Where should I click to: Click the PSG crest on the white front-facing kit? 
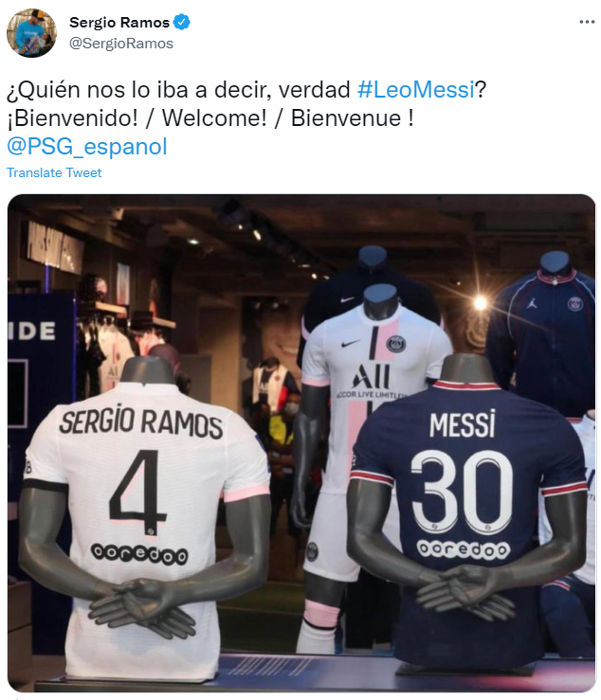click(395, 344)
